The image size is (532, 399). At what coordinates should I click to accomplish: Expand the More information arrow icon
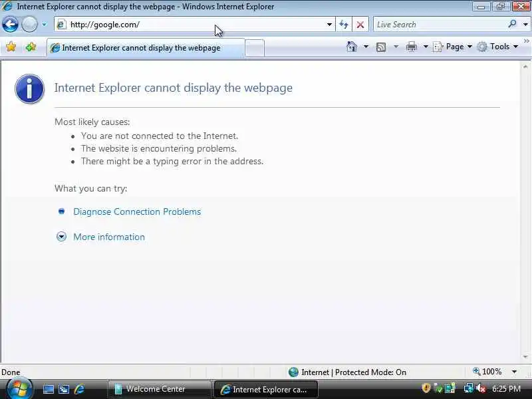point(61,237)
